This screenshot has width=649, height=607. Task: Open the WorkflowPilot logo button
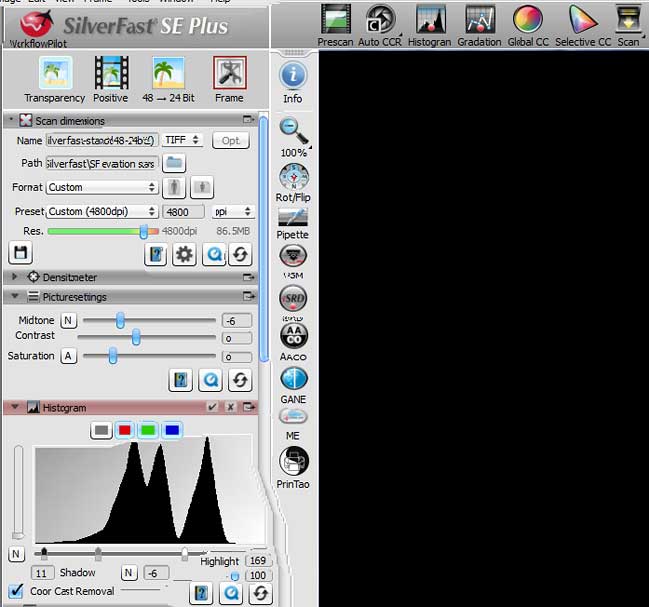pyautogui.click(x=37, y=24)
